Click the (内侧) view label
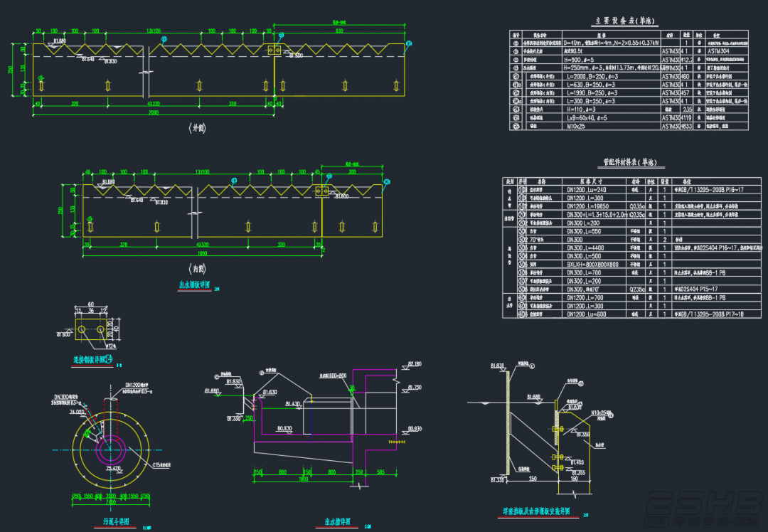 pyautogui.click(x=198, y=269)
